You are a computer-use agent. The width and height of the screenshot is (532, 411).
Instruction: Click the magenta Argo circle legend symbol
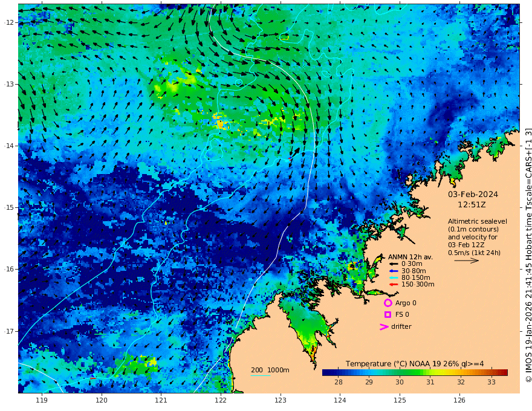tap(388, 303)
